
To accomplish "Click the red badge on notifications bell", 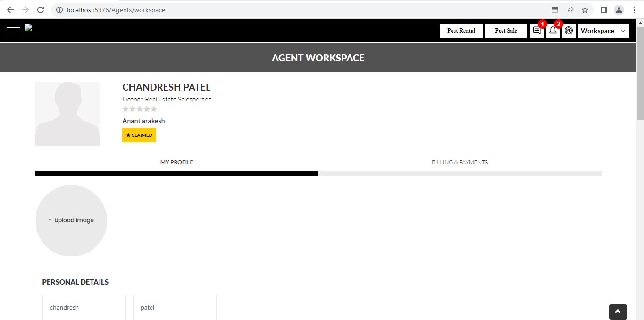I will [559, 24].
